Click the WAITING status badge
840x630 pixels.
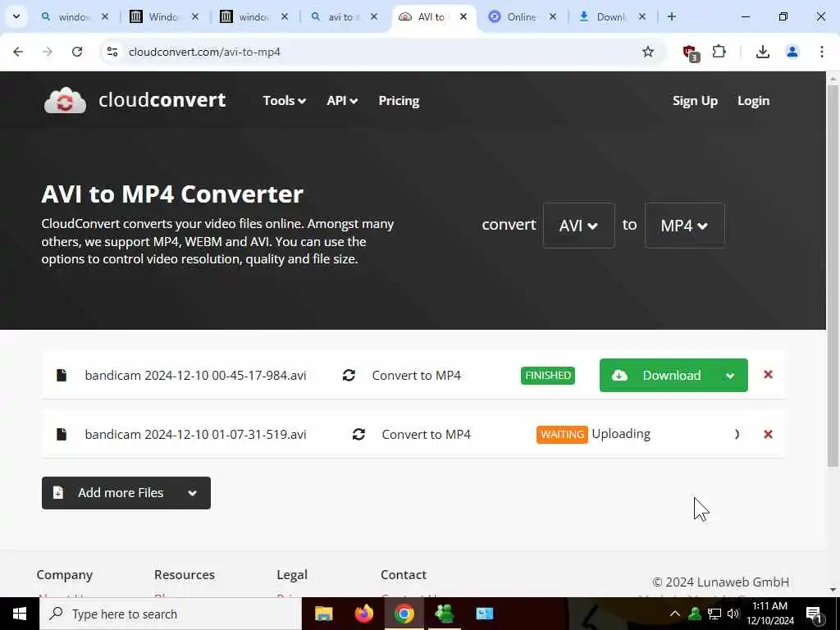coord(562,435)
